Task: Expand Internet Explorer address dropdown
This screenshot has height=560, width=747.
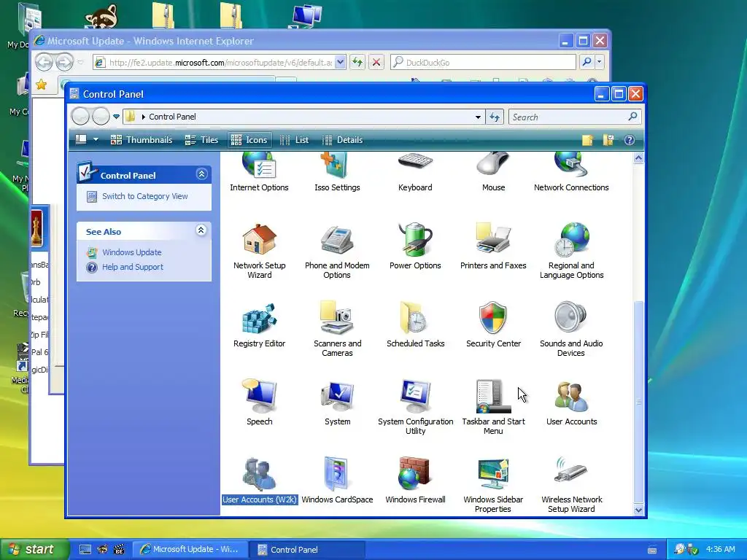Action: click(x=340, y=63)
